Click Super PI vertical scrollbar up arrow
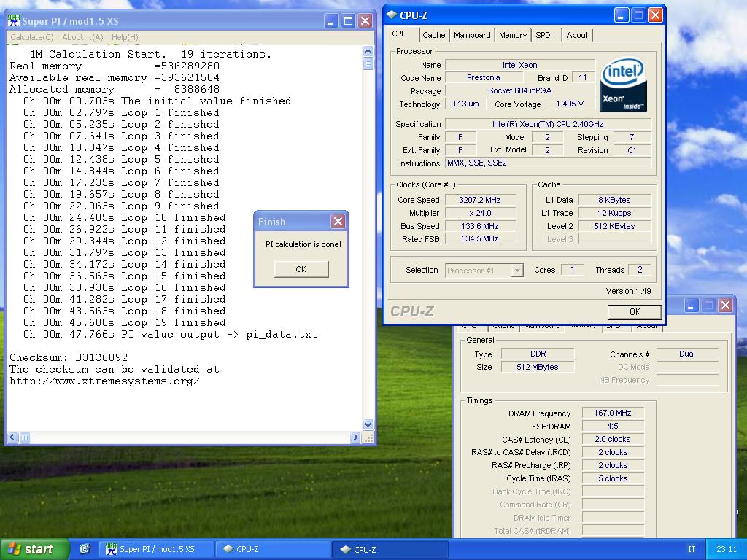The height and width of the screenshot is (560, 747). (368, 52)
